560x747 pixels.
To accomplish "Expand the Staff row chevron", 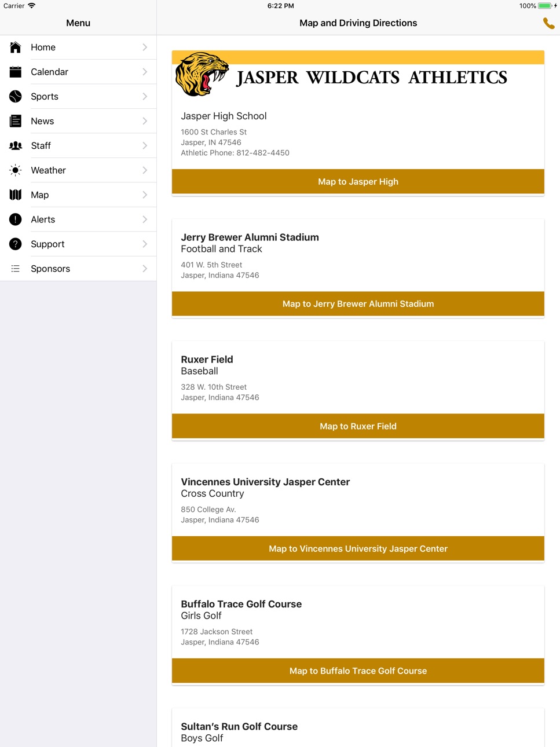I will coord(145,146).
